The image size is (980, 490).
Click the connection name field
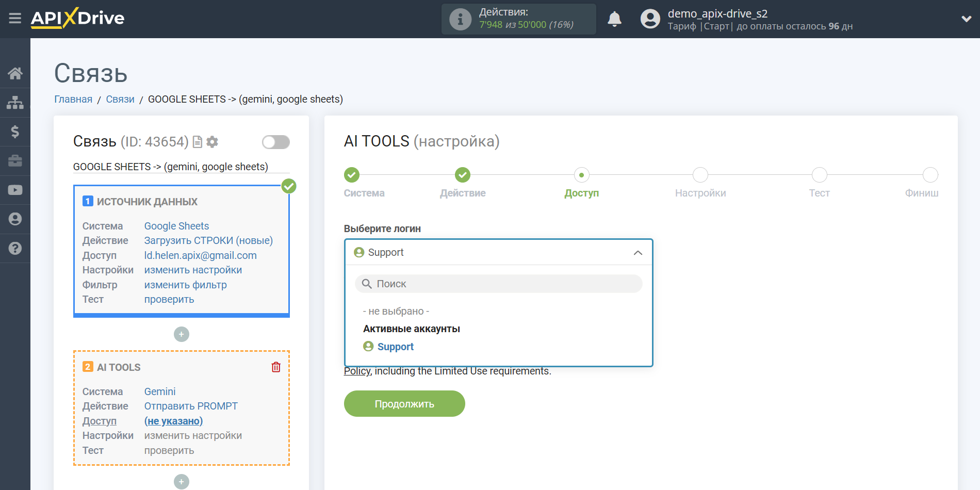point(182,167)
